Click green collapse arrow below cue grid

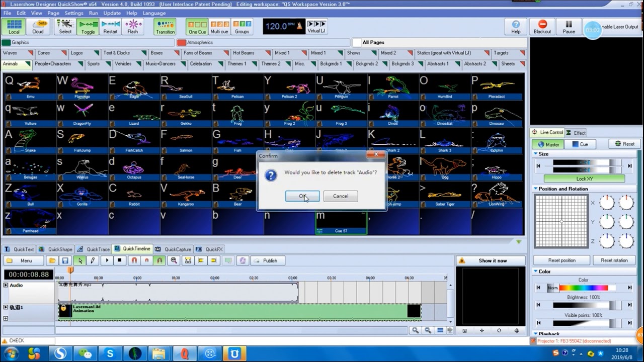click(x=519, y=242)
